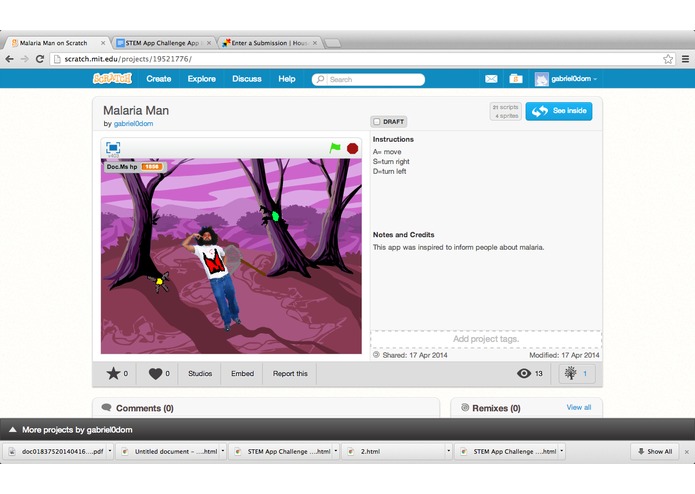Start the project with the green flag

click(335, 148)
